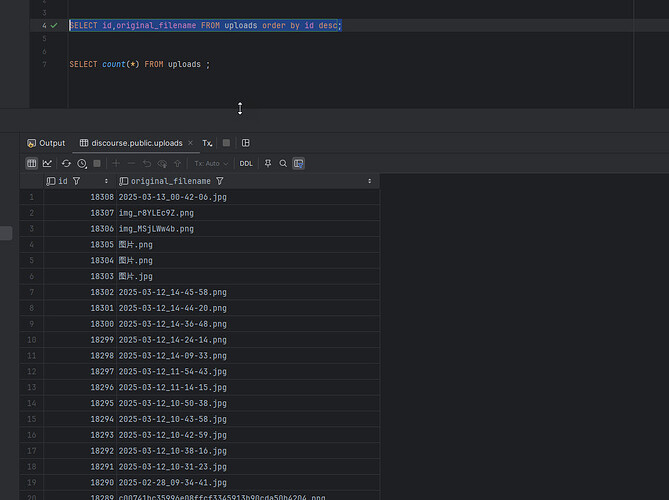The height and width of the screenshot is (500, 669).
Task: Open find in results search icon
Action: click(x=283, y=163)
